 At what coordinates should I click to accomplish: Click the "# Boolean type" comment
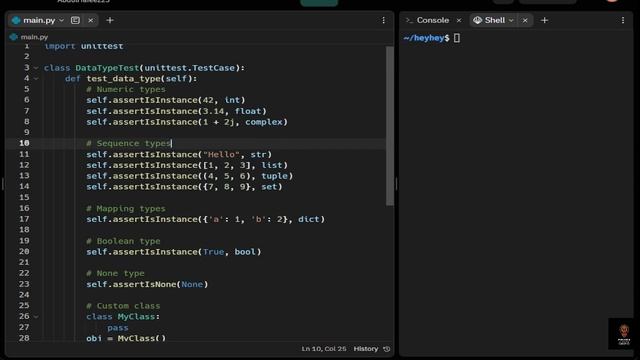123,241
